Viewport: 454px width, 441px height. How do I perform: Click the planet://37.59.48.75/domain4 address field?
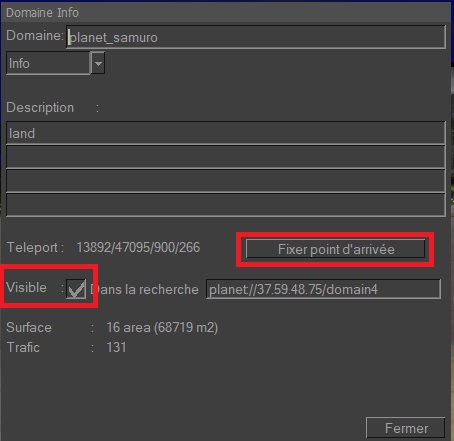pyautogui.click(x=323, y=289)
